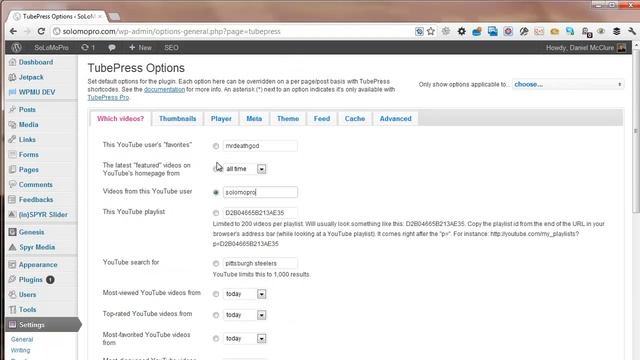This screenshot has width=640, height=360.
Task: Switch to the Theme tab
Action: (x=288, y=119)
